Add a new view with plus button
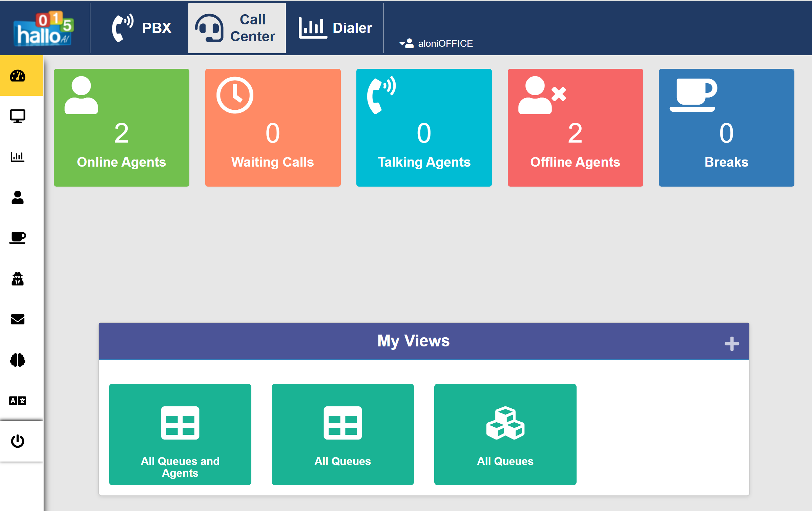 click(732, 344)
